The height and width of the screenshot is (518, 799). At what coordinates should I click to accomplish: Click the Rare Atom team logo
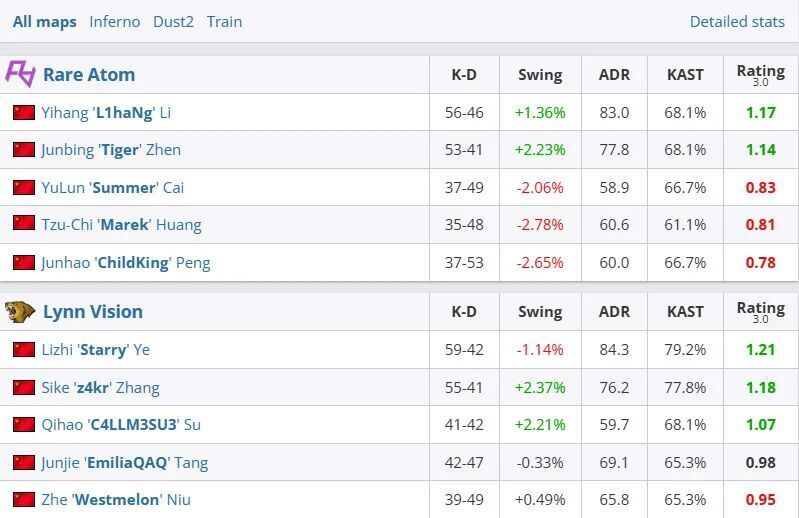click(x=20, y=74)
